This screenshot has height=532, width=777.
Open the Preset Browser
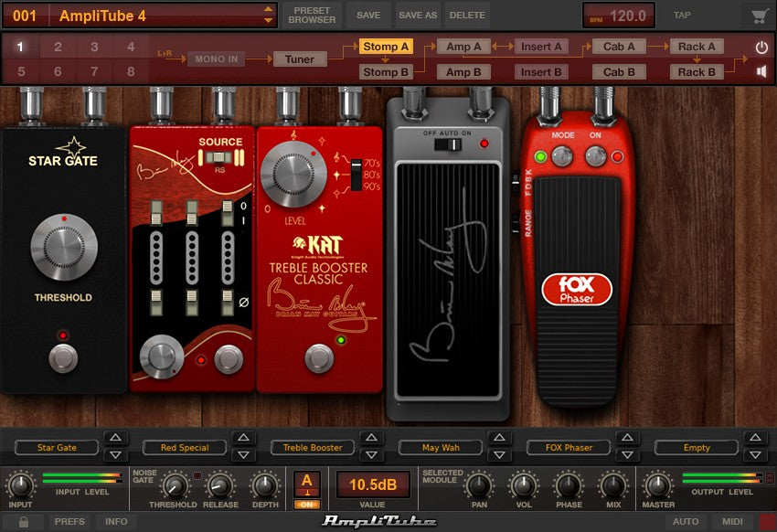(313, 16)
